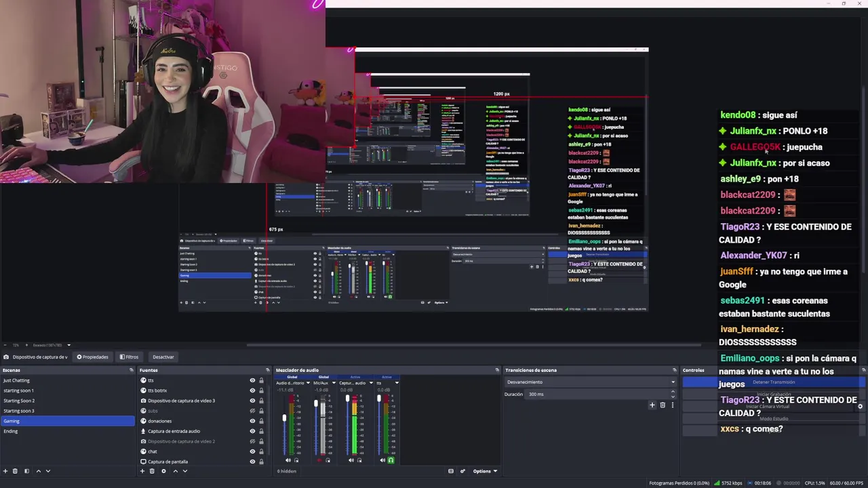
Task: Hide the donaciones source
Action: click(252, 421)
